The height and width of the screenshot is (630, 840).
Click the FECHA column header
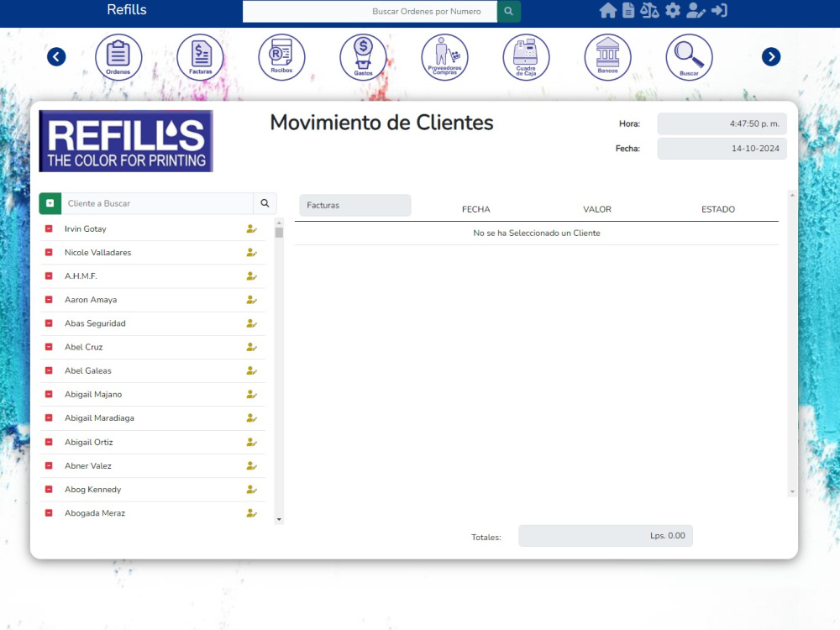coord(475,209)
